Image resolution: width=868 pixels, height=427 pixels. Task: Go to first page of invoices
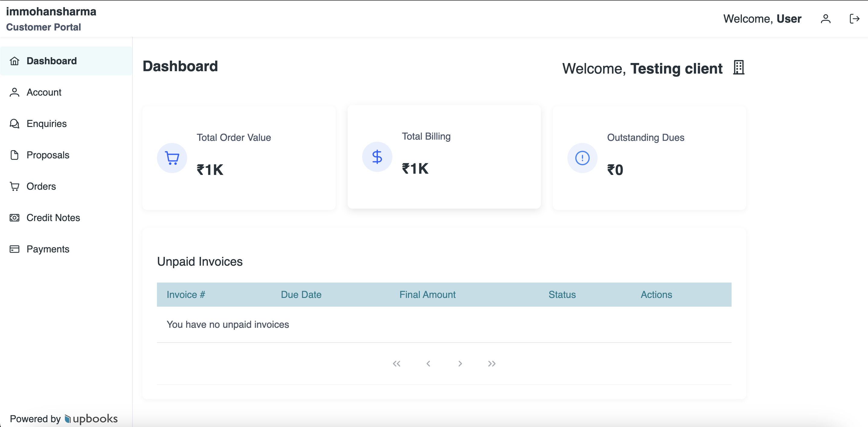(396, 363)
